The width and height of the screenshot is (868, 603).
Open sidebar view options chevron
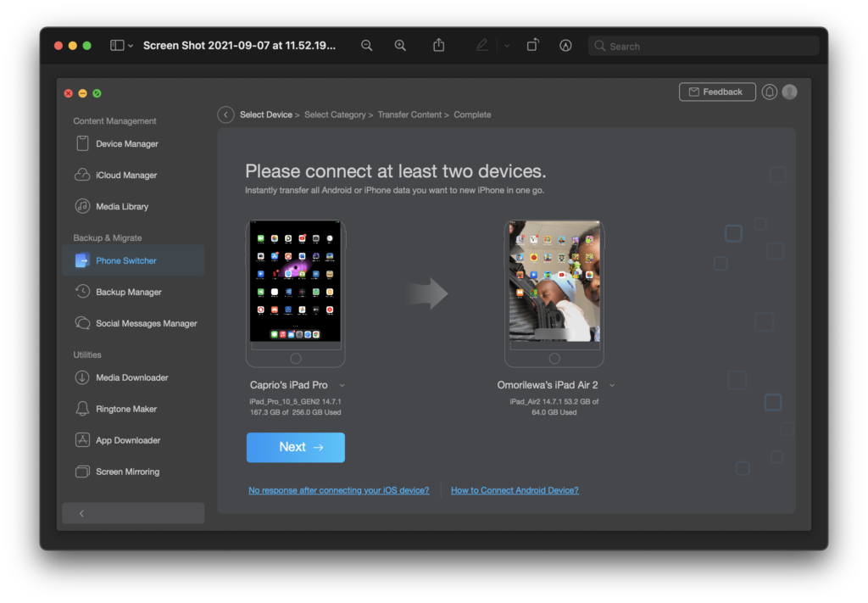click(x=131, y=46)
